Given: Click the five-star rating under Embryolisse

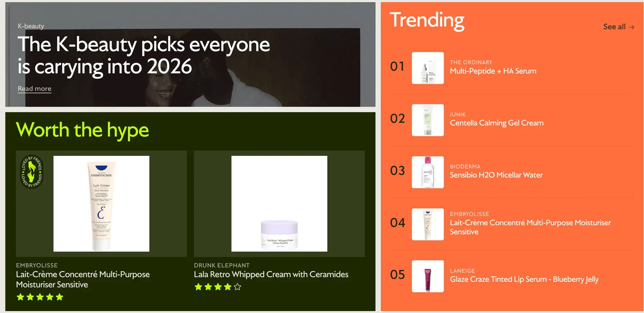Looking at the screenshot, I should click(40, 297).
